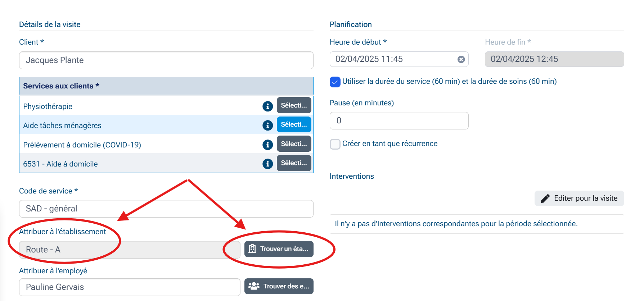Open the Heure de début date picker
This screenshot has width=644, height=301.
coord(392,59)
